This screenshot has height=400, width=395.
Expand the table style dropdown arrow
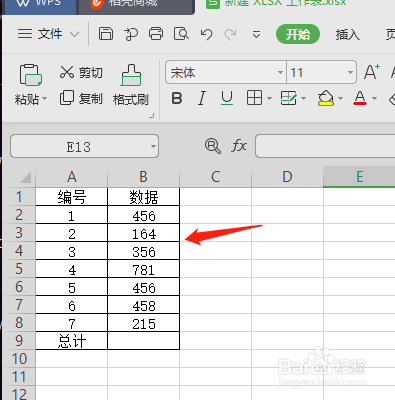click(x=303, y=98)
